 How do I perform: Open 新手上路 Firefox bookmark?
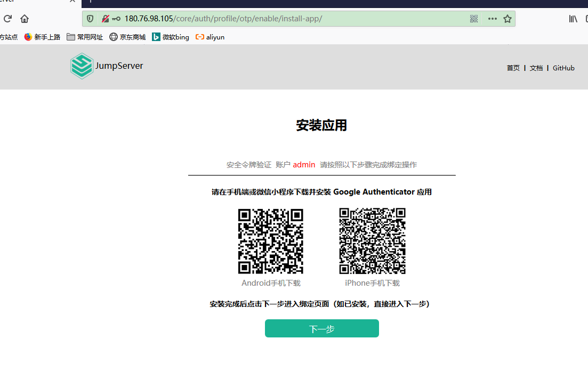(x=42, y=37)
